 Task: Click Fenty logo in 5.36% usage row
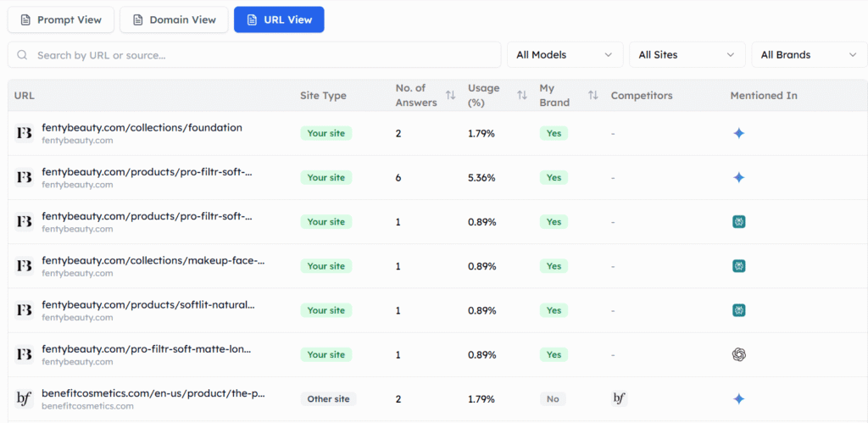pos(25,177)
